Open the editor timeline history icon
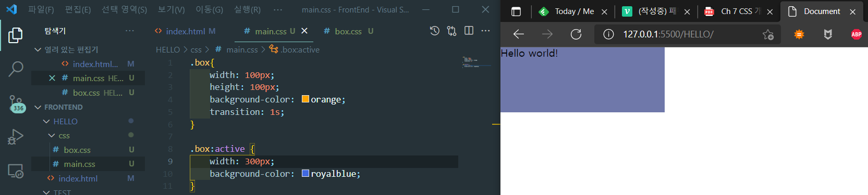This screenshot has height=195, width=868. click(x=434, y=31)
